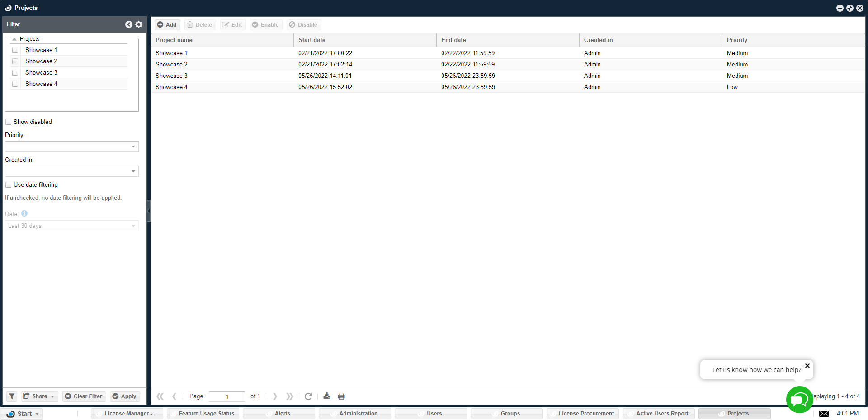Tick the Showcase 4 filter checkbox
This screenshot has height=420, width=868.
click(15, 84)
